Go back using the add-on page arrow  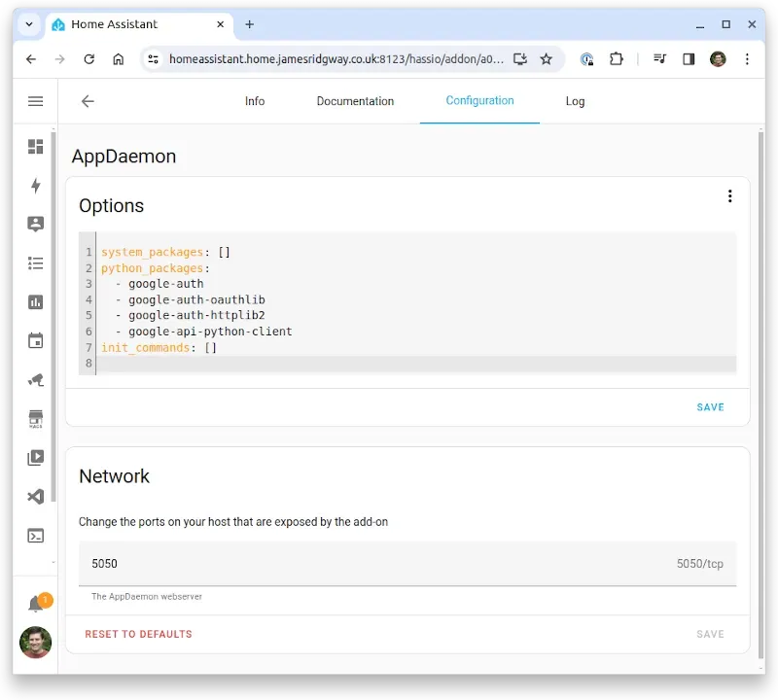click(88, 101)
